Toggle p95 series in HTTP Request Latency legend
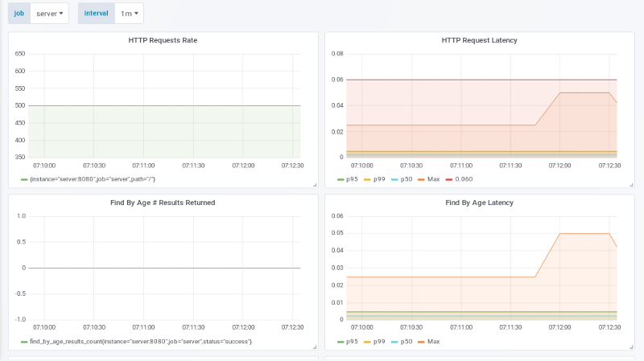This screenshot has height=361, width=644. pos(352,179)
